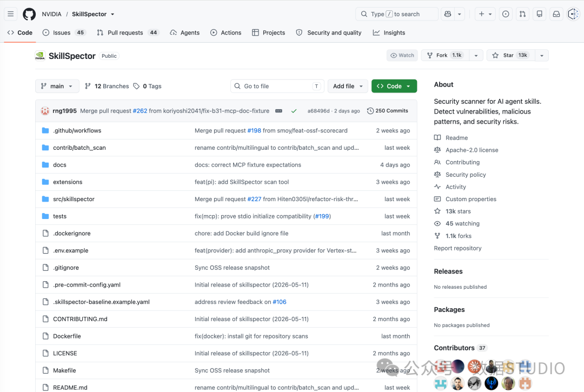Open the LICENSE file
Viewport: 584px width, 392px height.
pos(65,353)
